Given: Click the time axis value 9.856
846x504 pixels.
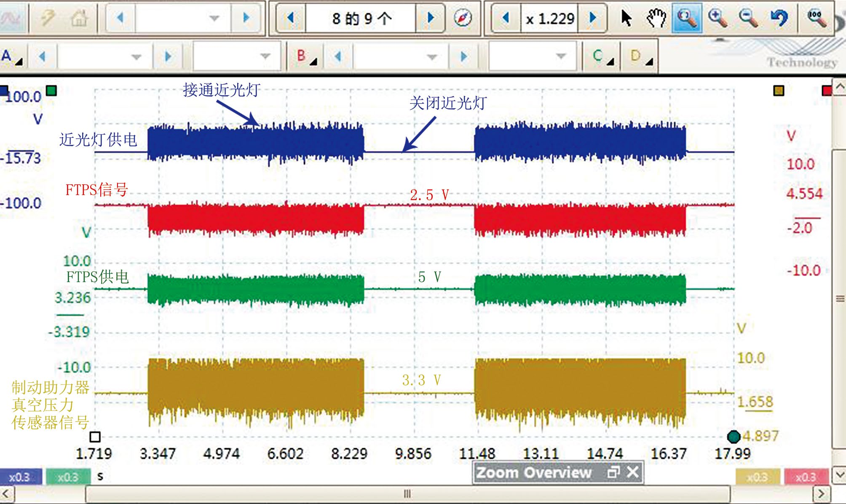Looking at the screenshot, I should pyautogui.click(x=413, y=453).
